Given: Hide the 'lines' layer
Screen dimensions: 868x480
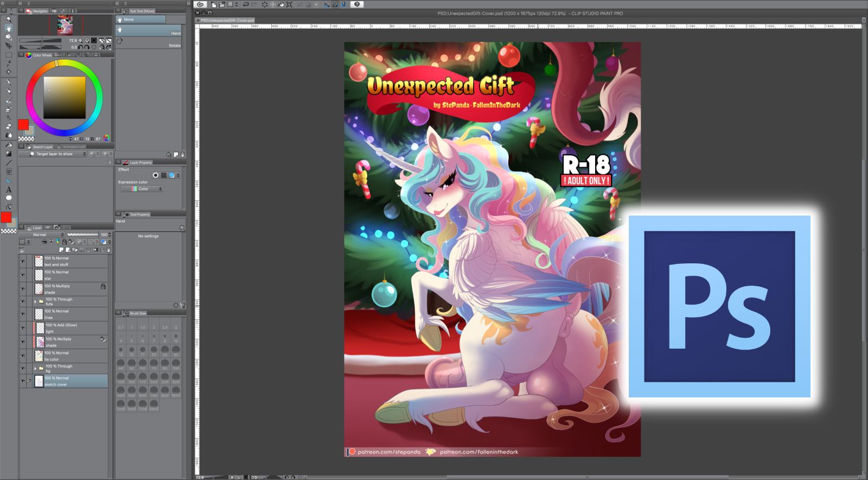Looking at the screenshot, I should click(x=23, y=314).
